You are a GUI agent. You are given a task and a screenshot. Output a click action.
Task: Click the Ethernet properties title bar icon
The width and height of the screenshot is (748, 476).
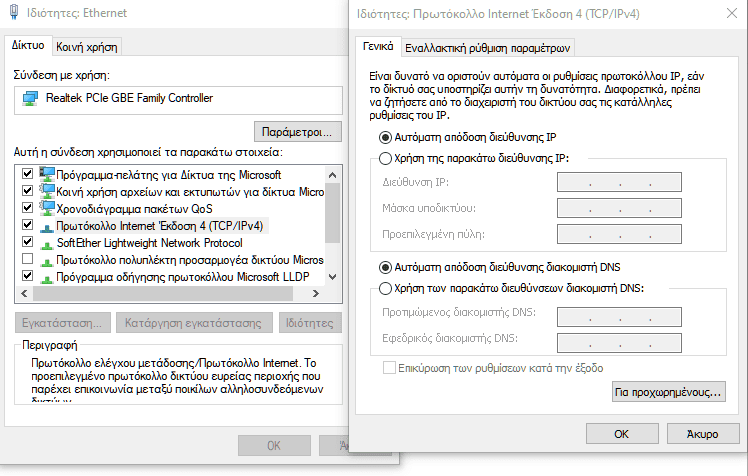[x=14, y=12]
